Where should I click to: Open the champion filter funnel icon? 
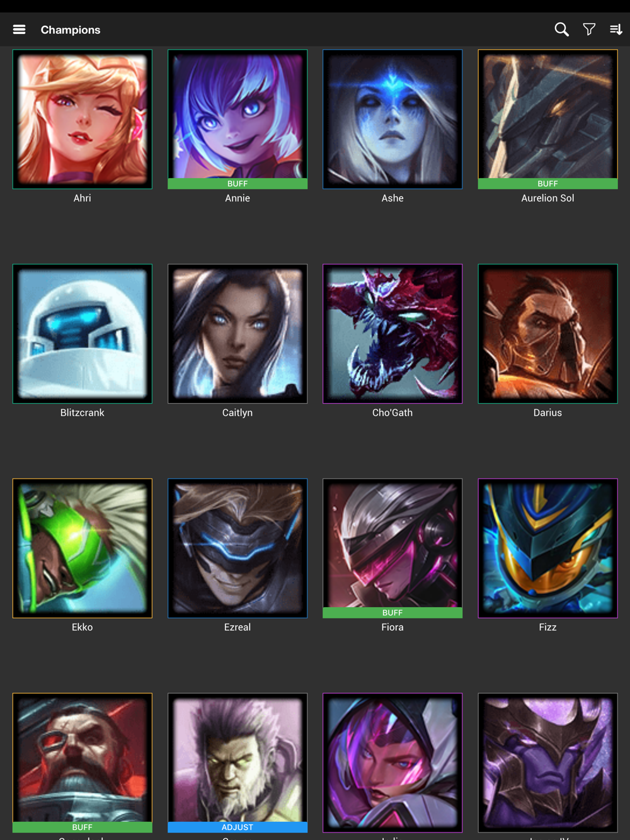click(589, 30)
